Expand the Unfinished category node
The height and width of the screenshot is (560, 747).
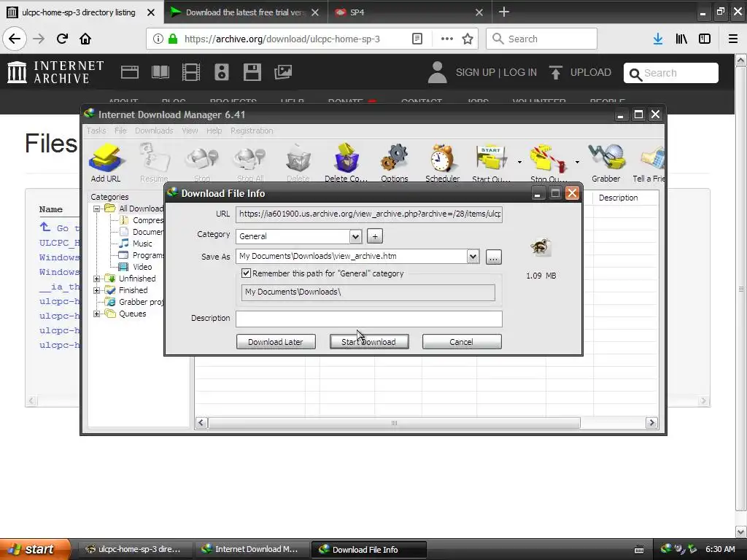pos(97,279)
